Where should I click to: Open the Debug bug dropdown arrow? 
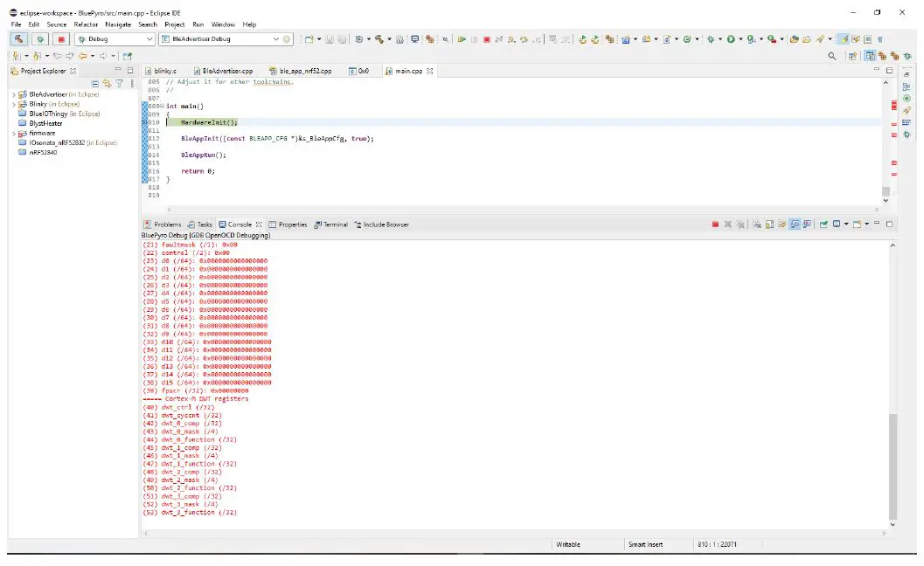720,39
